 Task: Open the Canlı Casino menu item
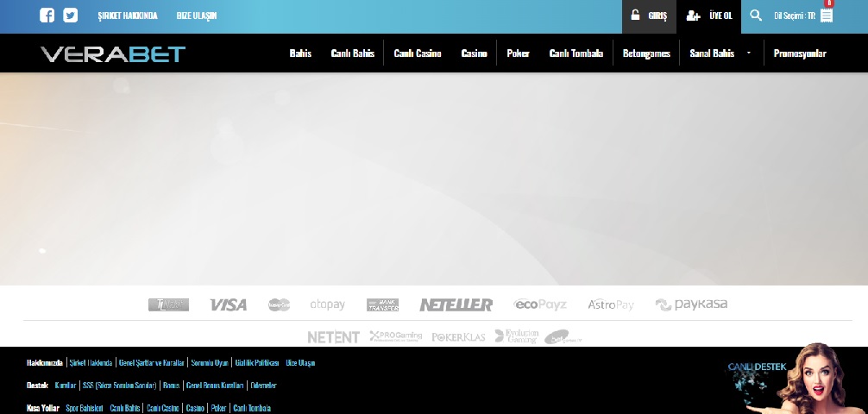[418, 53]
